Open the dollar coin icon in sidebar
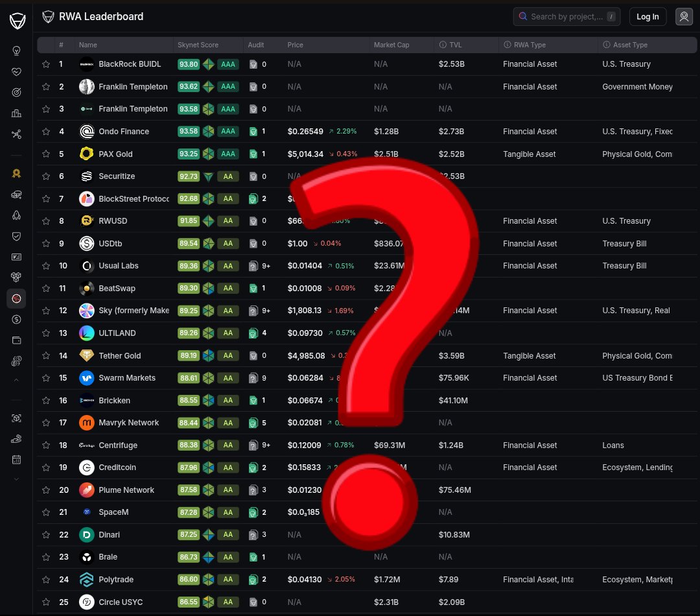The image size is (700, 616). click(16, 320)
